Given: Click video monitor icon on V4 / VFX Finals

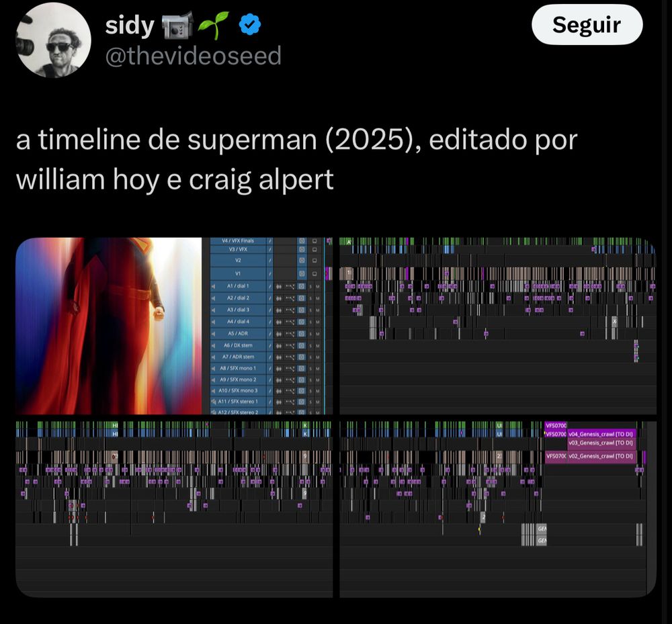Looking at the screenshot, I should (314, 240).
